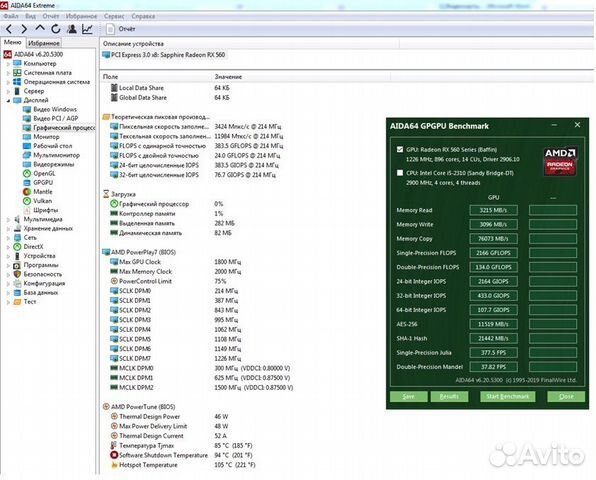Click Save in GPGPU Benchmark
The image size is (596, 480).
(408, 396)
